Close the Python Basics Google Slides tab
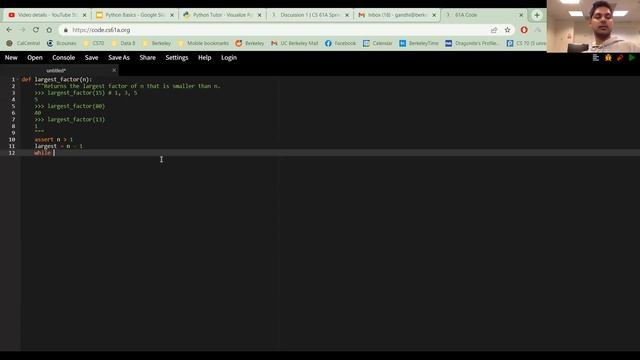Image resolution: width=640 pixels, height=360 pixels. coord(172,15)
